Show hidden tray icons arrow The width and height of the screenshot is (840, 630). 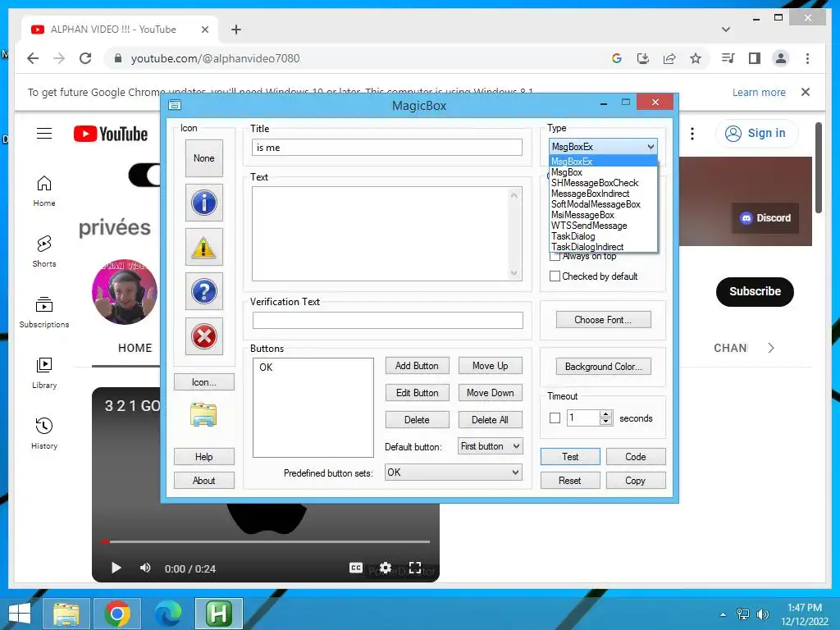pos(723,614)
